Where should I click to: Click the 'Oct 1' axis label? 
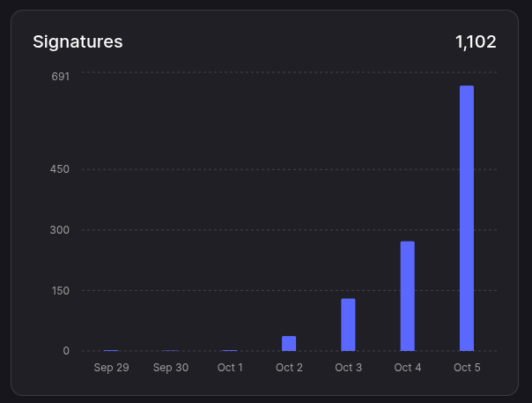pos(230,368)
